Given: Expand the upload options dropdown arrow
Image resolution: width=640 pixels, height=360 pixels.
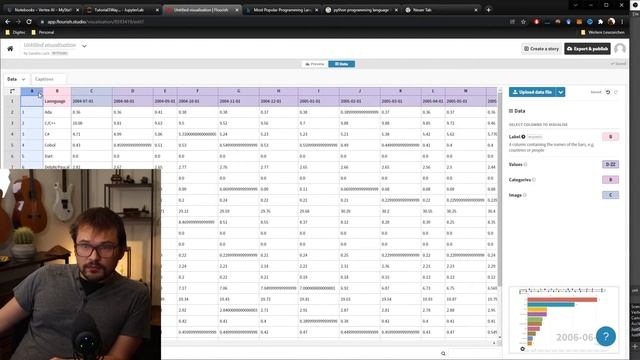Looking at the screenshot, I should (x=561, y=92).
